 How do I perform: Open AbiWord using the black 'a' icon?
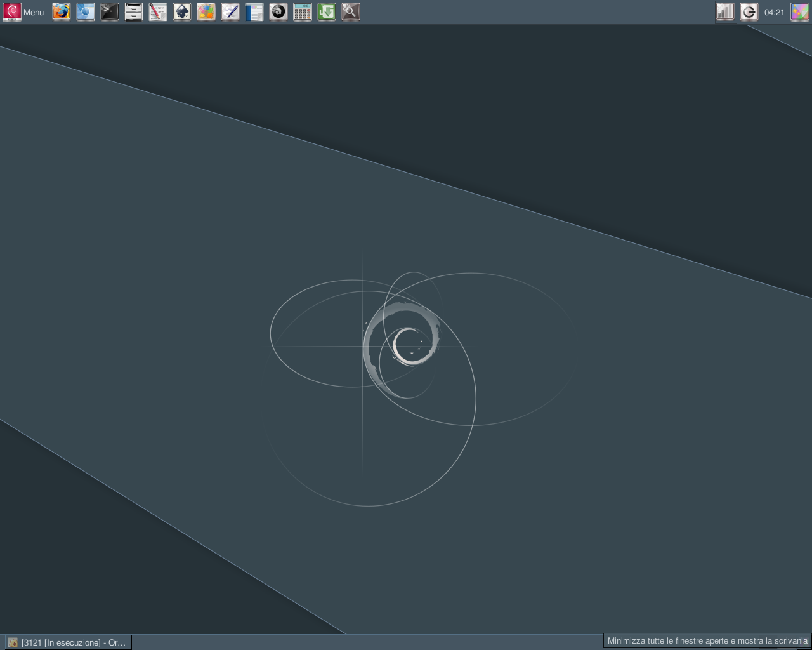[278, 11]
